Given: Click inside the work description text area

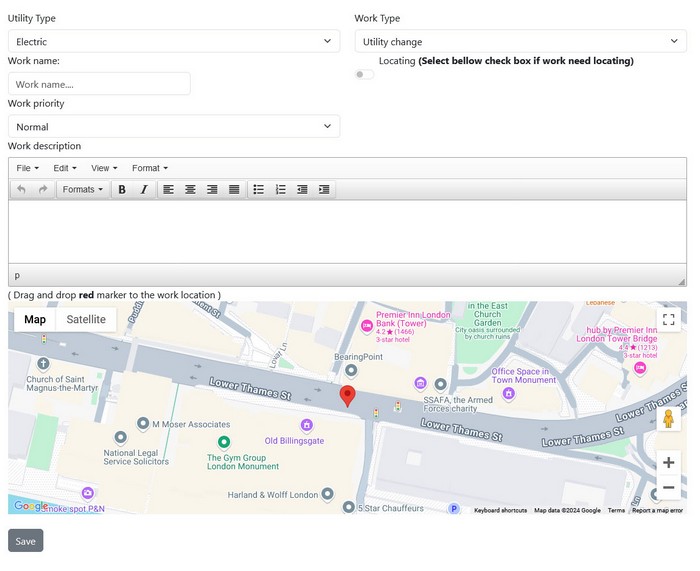Looking at the screenshot, I should (347, 232).
